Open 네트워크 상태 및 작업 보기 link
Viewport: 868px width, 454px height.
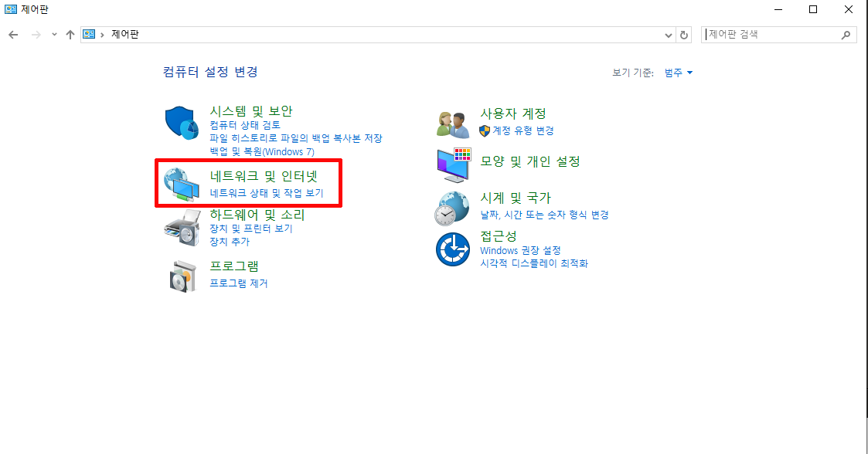(266, 193)
